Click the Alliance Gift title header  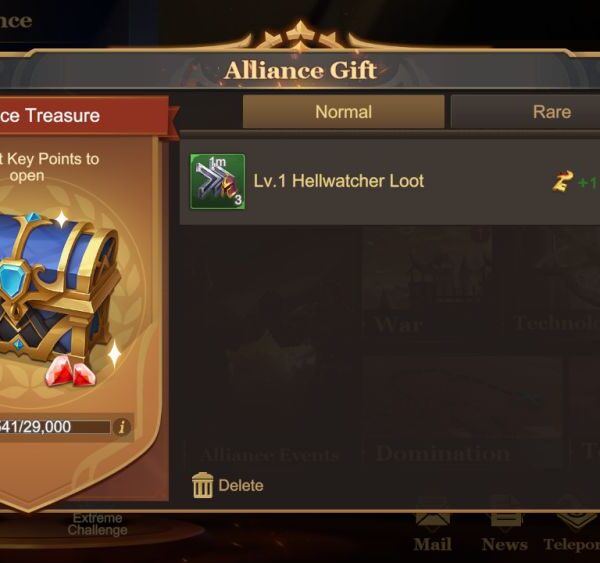[300, 70]
